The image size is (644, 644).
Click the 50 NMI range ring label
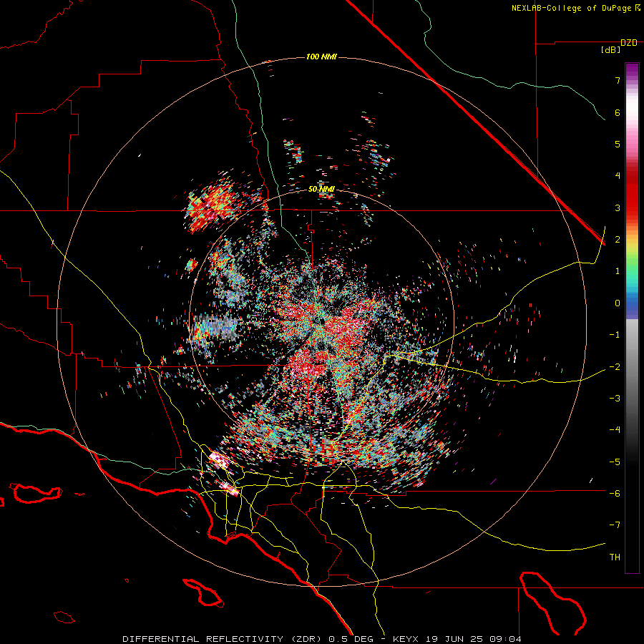pos(321,189)
